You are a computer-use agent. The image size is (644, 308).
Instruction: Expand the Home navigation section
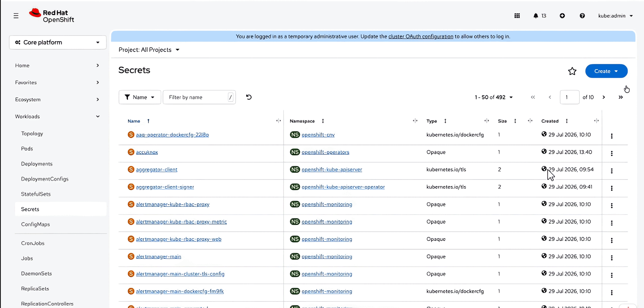[57, 65]
